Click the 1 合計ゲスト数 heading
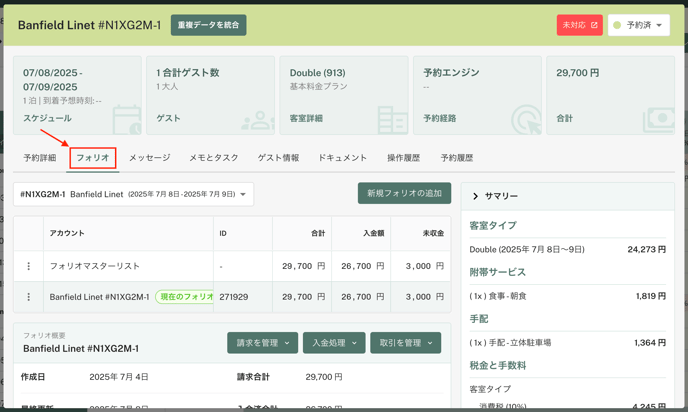The width and height of the screenshot is (688, 412). (188, 73)
